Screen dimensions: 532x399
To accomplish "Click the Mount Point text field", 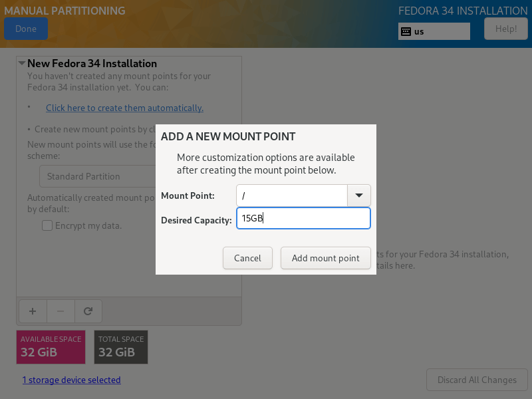I will [292, 196].
